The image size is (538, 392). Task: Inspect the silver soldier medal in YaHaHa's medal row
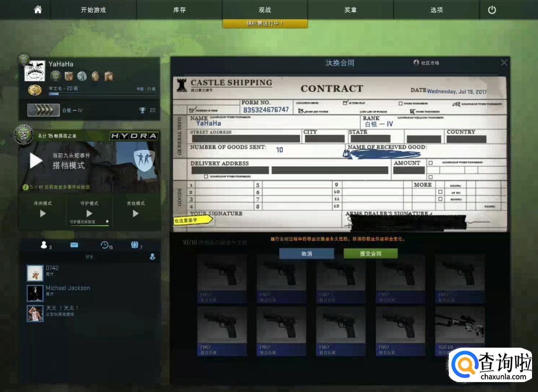82,76
